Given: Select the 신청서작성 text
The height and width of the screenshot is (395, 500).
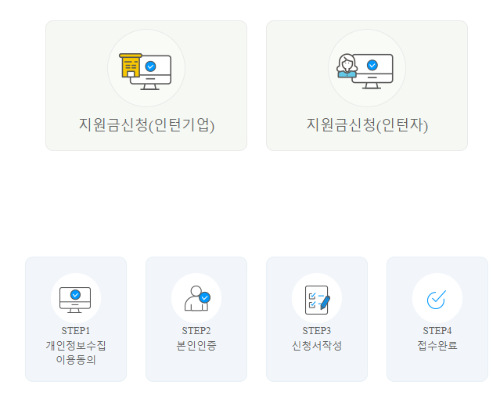Looking at the screenshot, I should (x=317, y=345).
